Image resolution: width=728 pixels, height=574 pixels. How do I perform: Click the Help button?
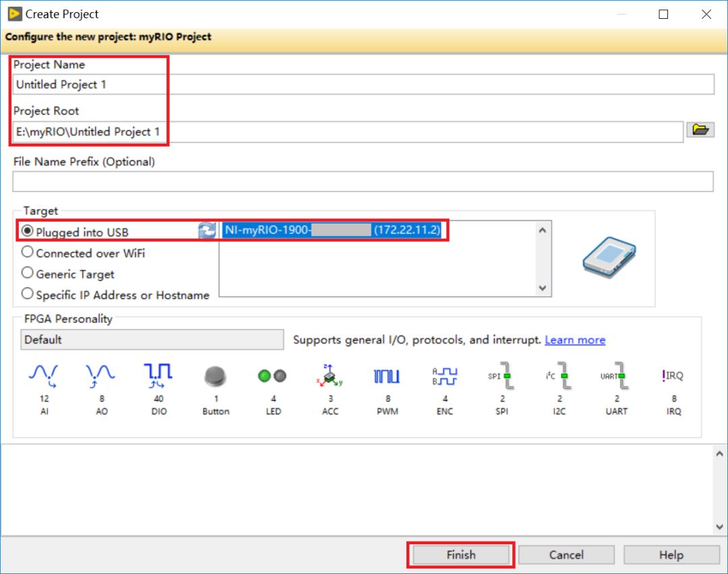click(671, 554)
